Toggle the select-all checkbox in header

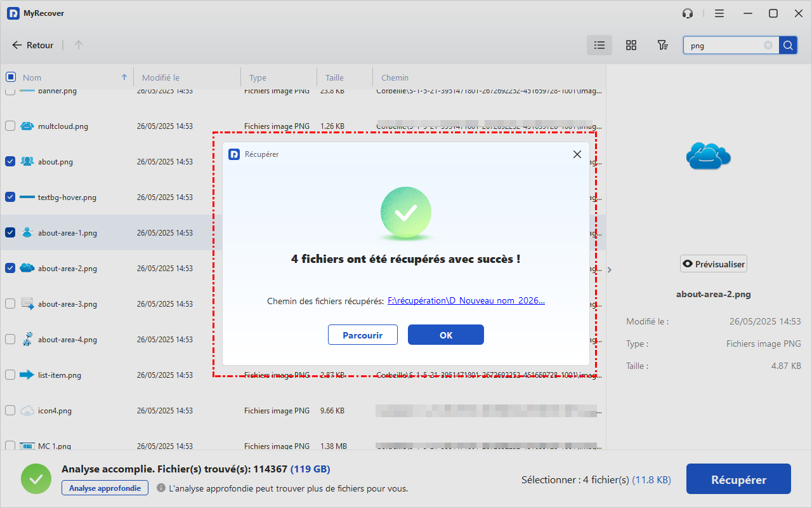click(10, 77)
